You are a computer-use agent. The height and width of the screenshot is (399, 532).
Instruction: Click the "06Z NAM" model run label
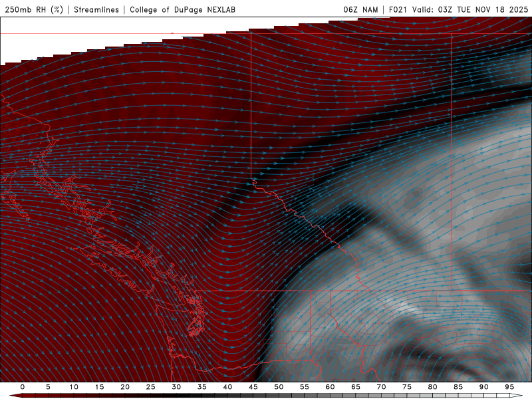click(360, 9)
